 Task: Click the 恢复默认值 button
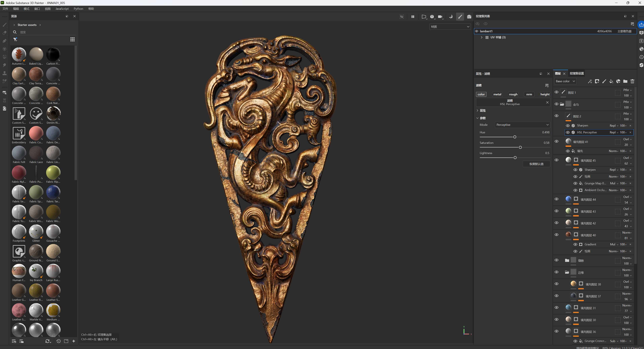tap(536, 164)
